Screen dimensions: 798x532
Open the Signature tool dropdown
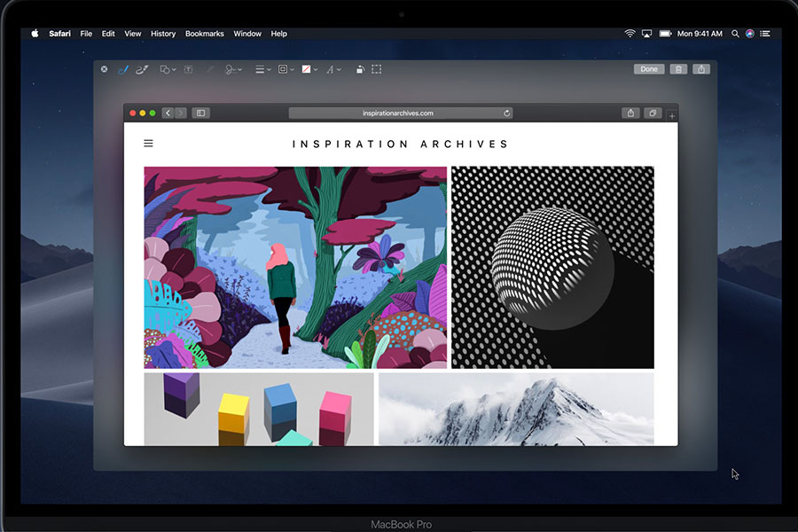(x=233, y=69)
